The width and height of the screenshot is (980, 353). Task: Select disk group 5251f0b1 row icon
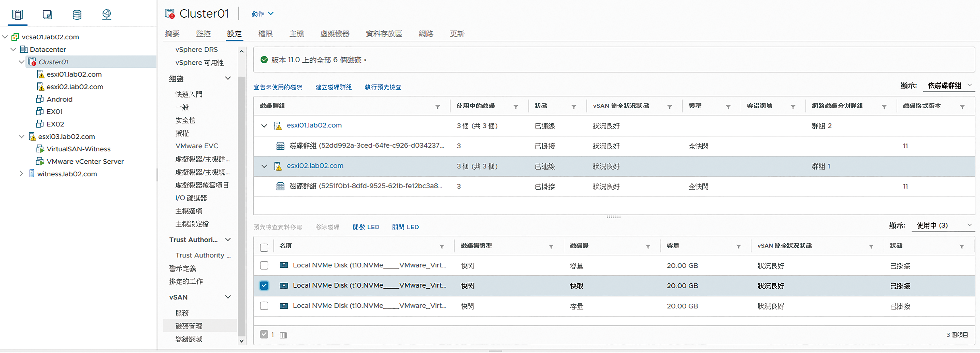[280, 186]
